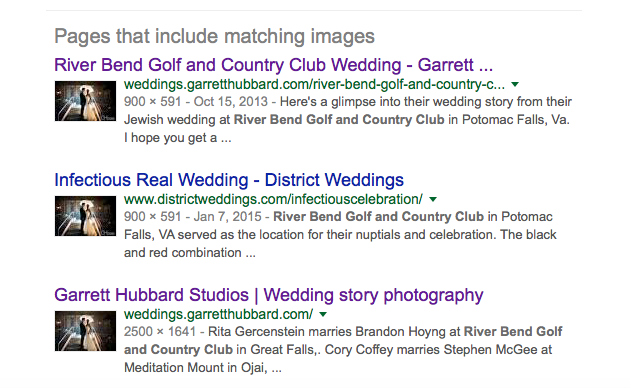Click the green www.districtweddings.com/infectiouscelebration/ URL
This screenshot has height=388, width=630.
[x=273, y=199]
